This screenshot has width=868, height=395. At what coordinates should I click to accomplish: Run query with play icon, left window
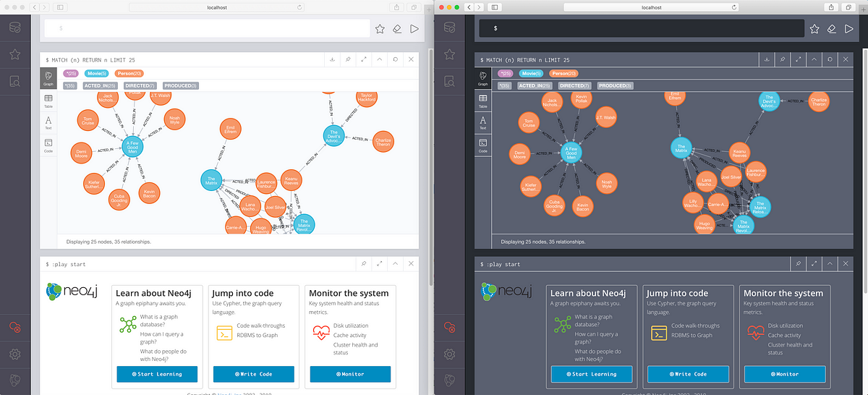[414, 29]
